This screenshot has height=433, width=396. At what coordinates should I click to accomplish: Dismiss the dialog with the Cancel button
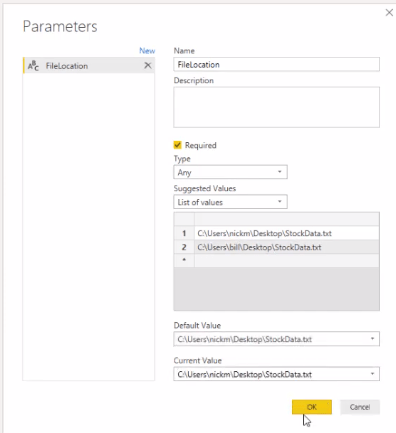click(360, 407)
